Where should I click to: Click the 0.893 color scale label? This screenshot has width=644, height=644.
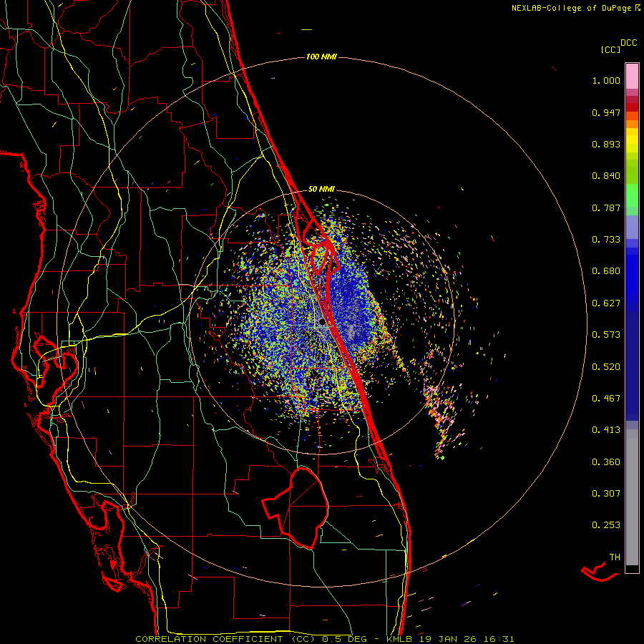tap(606, 144)
